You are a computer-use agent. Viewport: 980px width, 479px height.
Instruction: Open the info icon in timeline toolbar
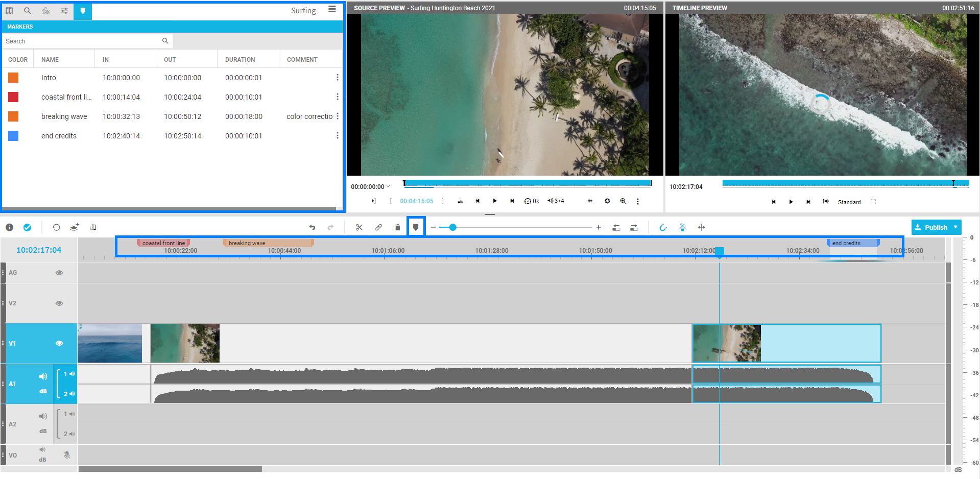[x=10, y=227]
